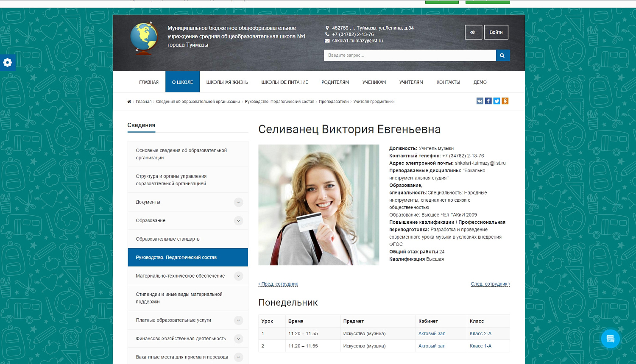Switch to the КОНТАКТЫ menu tab

[x=448, y=82]
